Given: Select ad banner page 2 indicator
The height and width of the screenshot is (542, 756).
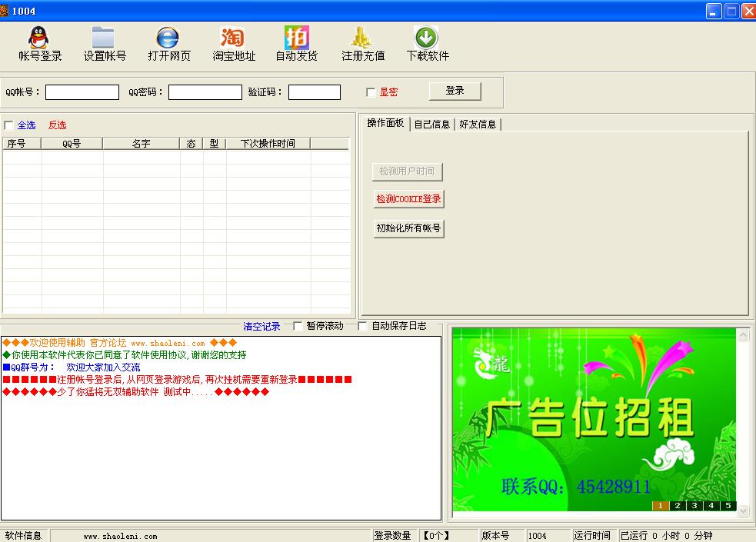Looking at the screenshot, I should (x=678, y=505).
